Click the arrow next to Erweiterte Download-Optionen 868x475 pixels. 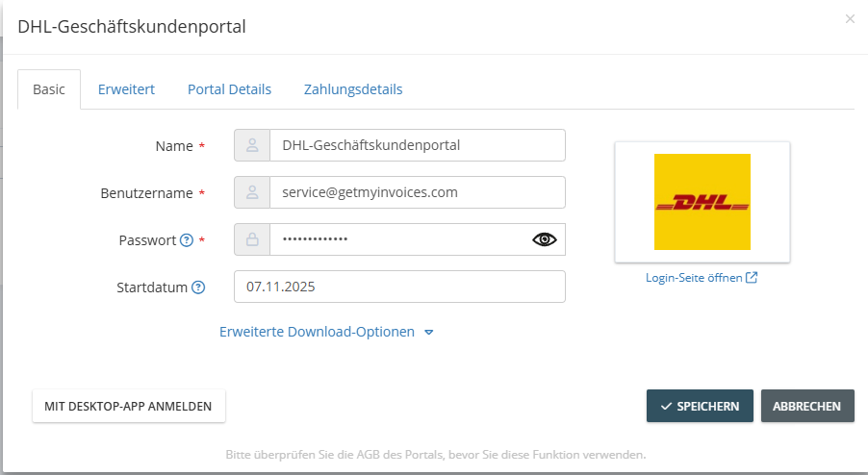pyautogui.click(x=428, y=333)
